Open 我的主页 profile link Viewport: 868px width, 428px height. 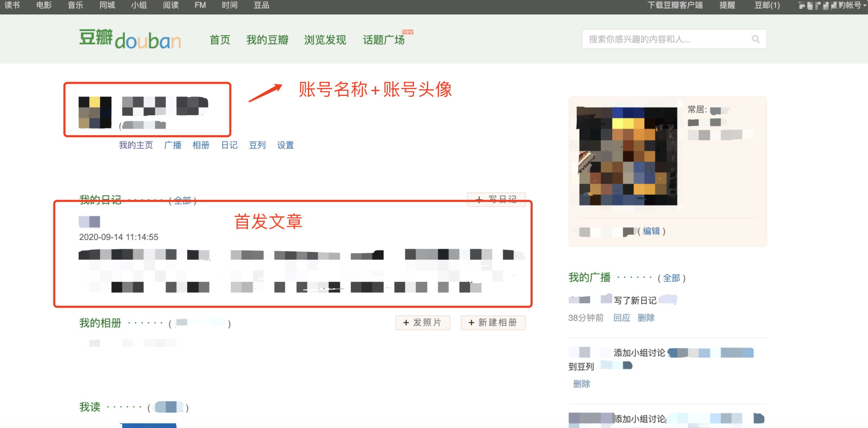(x=136, y=145)
